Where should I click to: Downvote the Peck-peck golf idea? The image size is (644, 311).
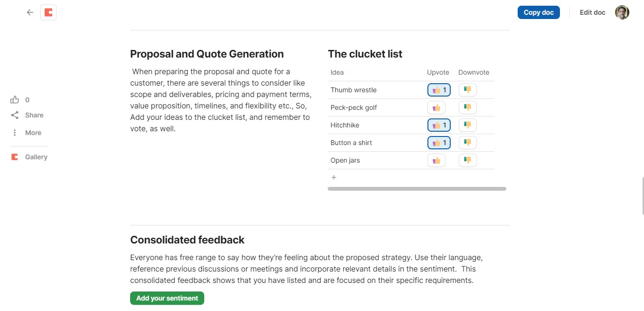[x=467, y=107]
